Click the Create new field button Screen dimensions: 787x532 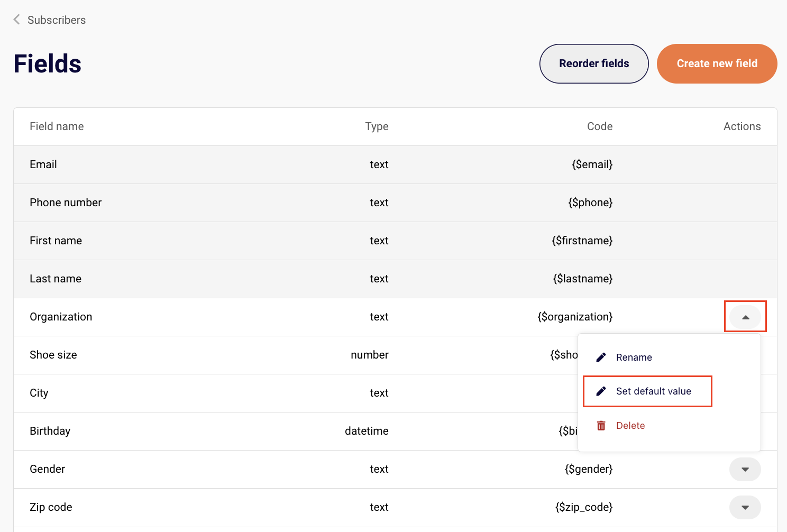(x=717, y=63)
